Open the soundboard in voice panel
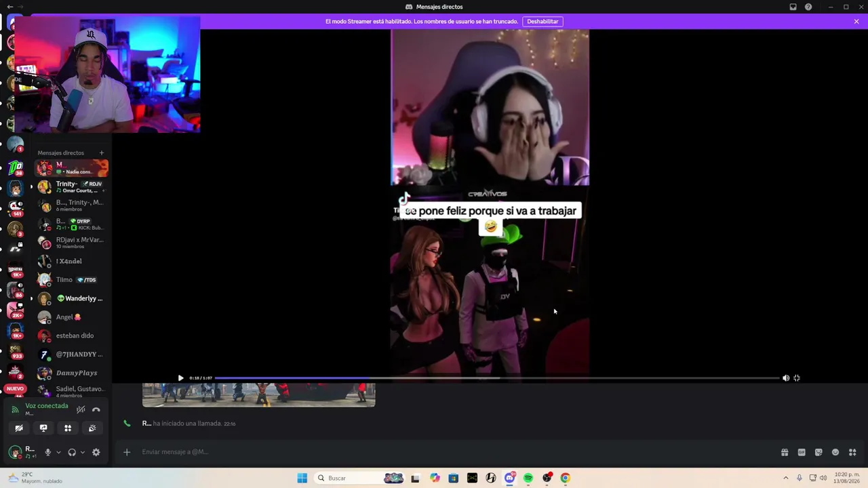This screenshot has width=868, height=488. tap(92, 428)
